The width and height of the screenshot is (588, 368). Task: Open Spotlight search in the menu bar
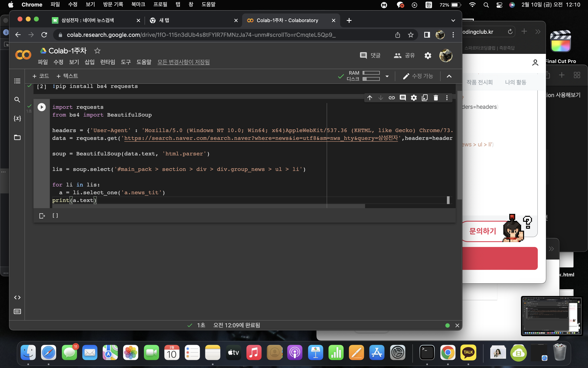486,5
